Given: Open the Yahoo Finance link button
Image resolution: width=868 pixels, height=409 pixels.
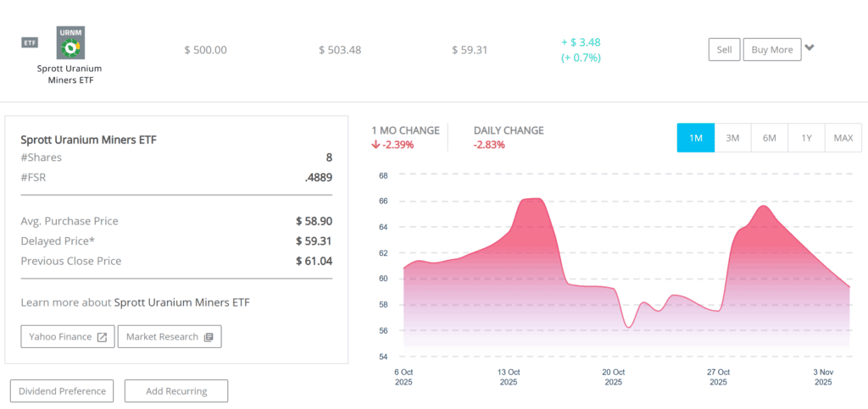Looking at the screenshot, I should click(x=67, y=337).
